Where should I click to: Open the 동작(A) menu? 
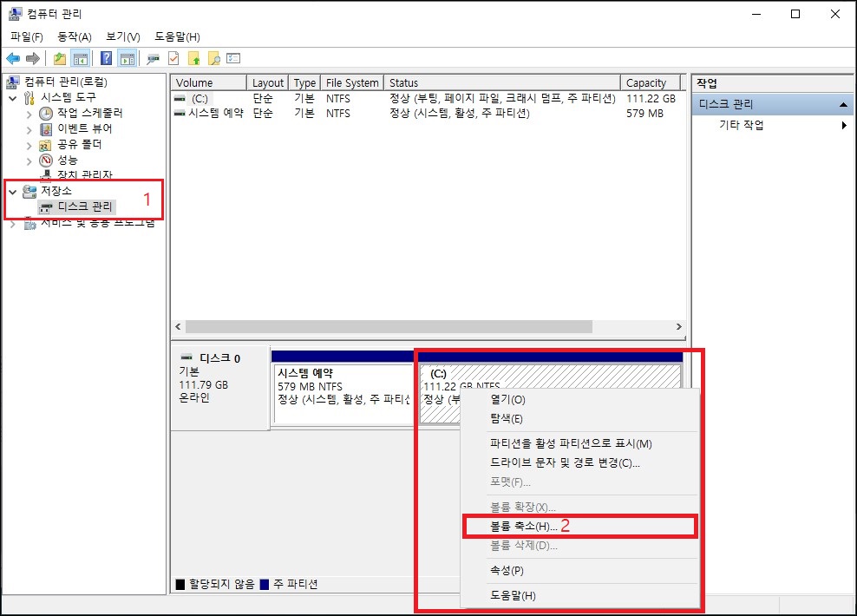pos(75,36)
